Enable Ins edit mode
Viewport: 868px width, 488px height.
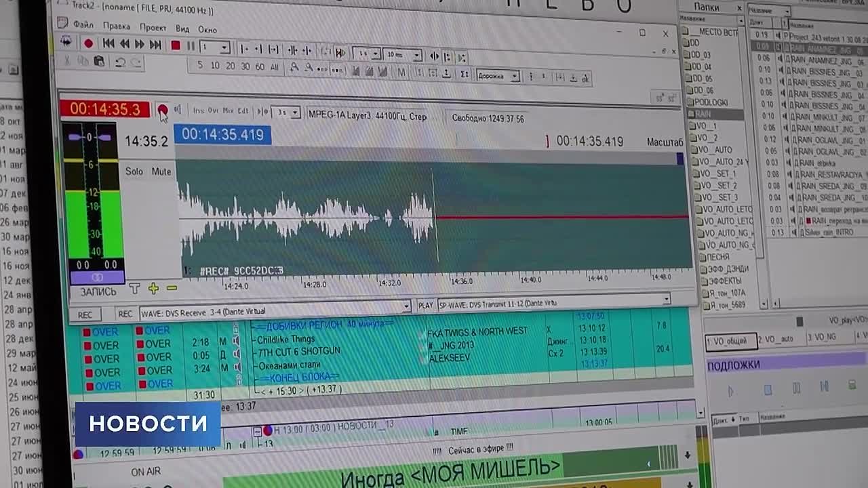click(x=199, y=110)
